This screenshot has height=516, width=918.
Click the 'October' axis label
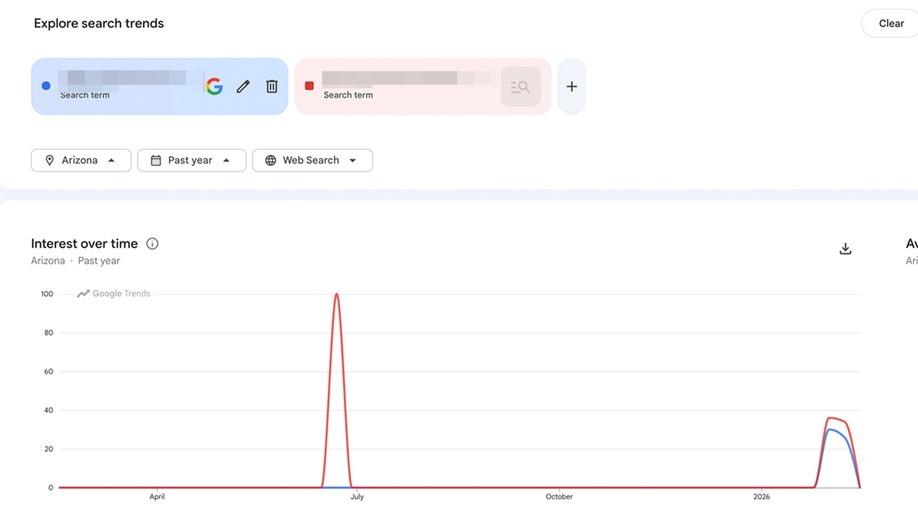pos(559,497)
